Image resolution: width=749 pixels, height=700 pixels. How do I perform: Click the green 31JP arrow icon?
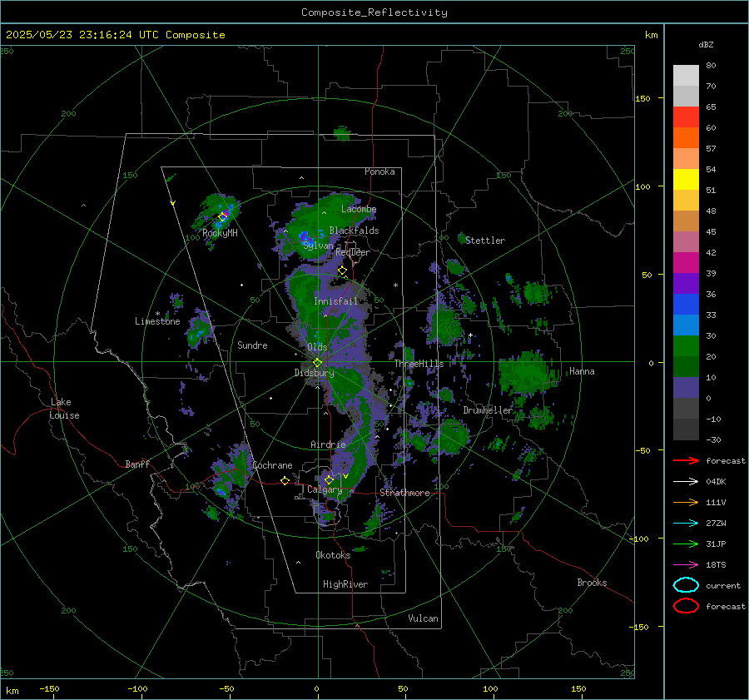686,544
